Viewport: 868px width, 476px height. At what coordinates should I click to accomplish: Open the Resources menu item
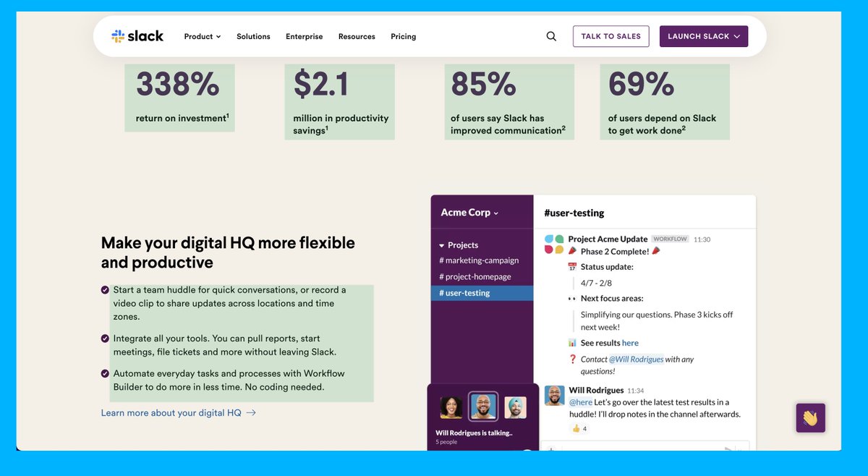point(357,36)
